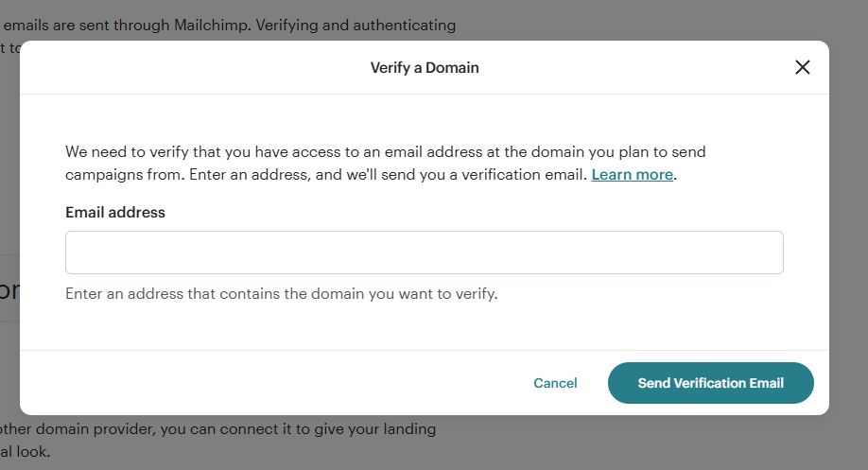868x470 pixels.
Task: Click the word landing in dimmed background
Action: (x=409, y=429)
